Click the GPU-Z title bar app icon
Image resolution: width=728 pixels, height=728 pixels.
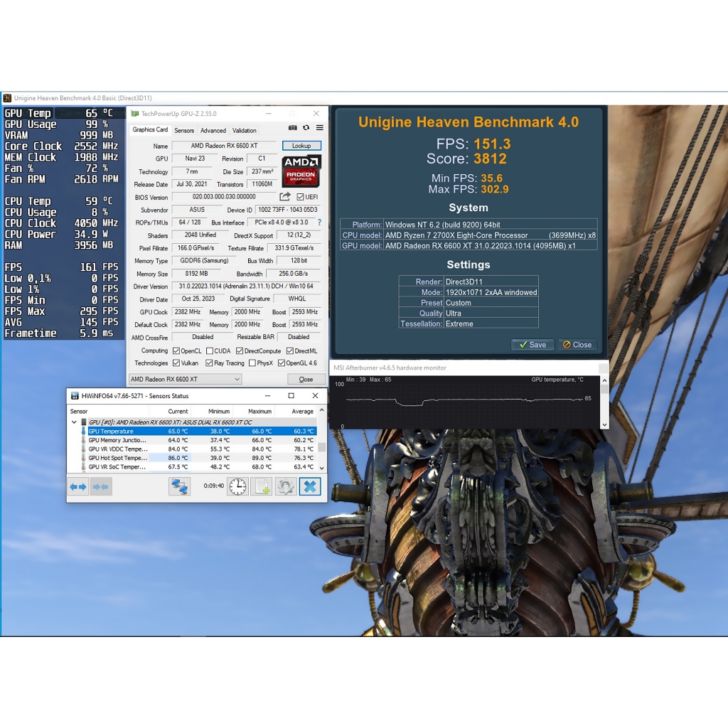pyautogui.click(x=134, y=113)
